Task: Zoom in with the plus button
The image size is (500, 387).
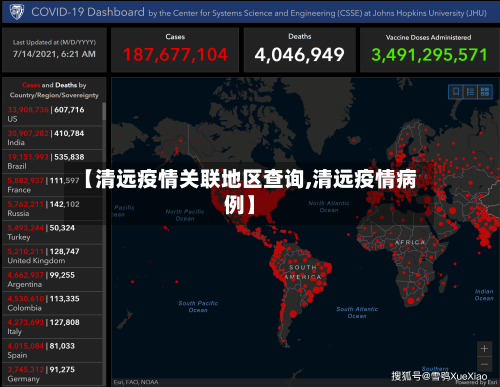Action: (484, 349)
